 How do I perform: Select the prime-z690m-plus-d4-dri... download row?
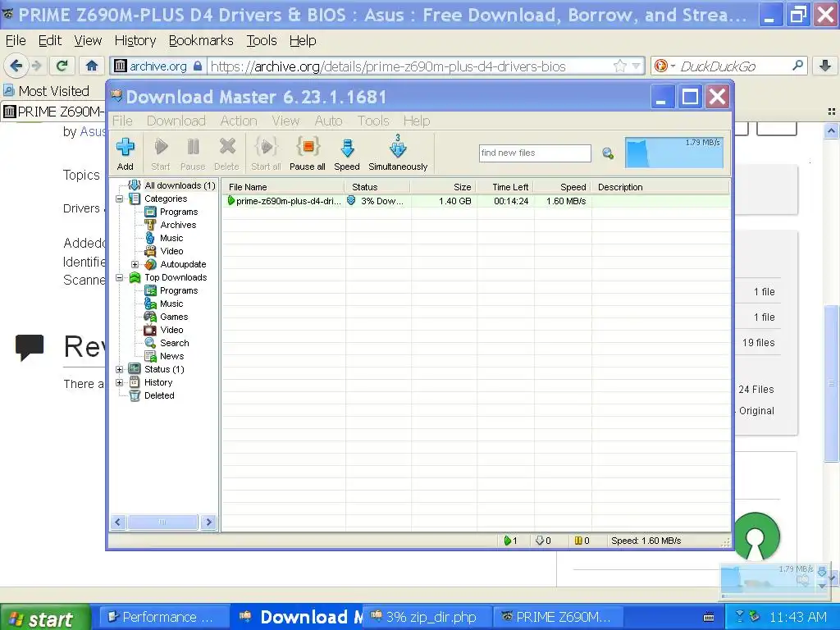pos(476,202)
